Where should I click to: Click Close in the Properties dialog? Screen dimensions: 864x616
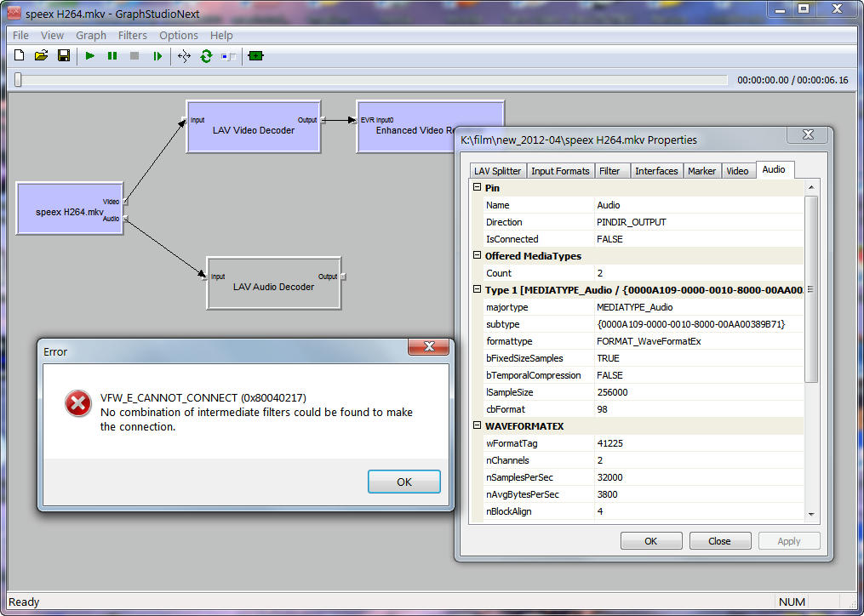(719, 540)
